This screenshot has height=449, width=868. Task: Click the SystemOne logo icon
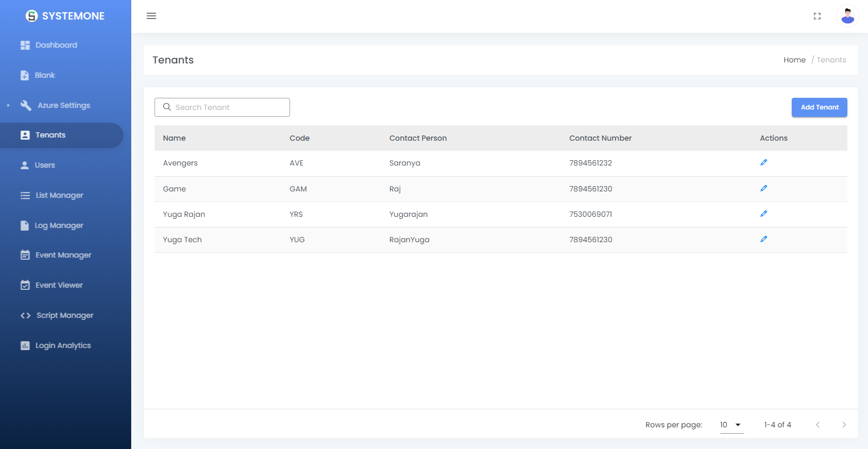(32, 16)
